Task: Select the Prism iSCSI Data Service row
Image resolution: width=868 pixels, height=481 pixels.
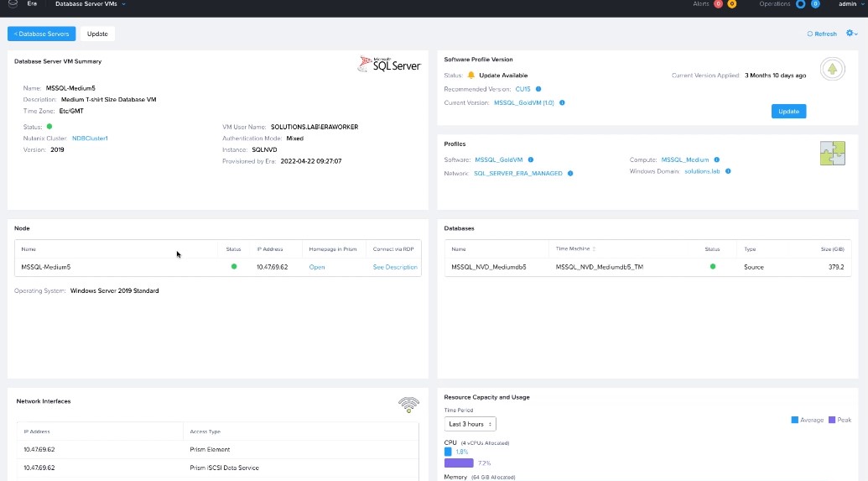Action: pos(217,468)
